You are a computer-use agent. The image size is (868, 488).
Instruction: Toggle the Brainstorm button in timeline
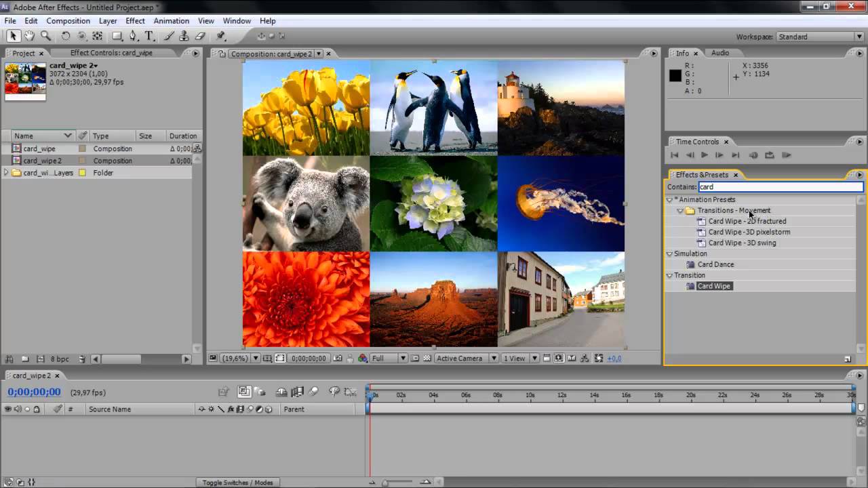[334, 392]
